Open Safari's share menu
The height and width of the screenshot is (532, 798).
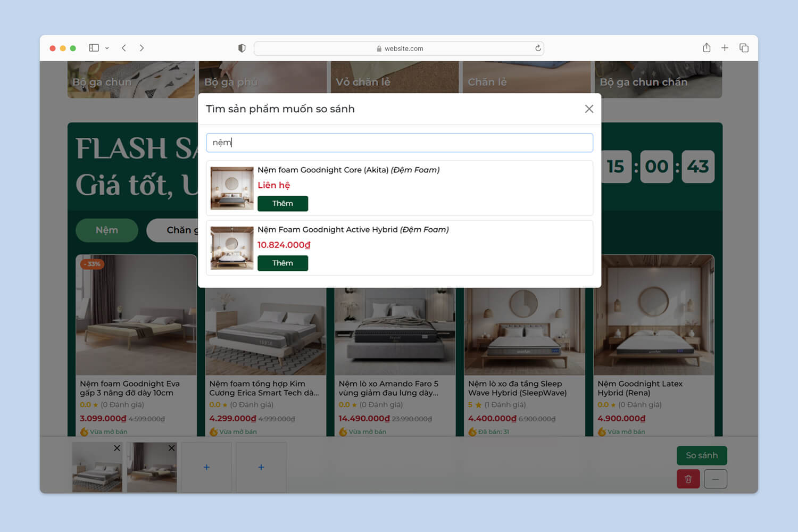tap(706, 48)
